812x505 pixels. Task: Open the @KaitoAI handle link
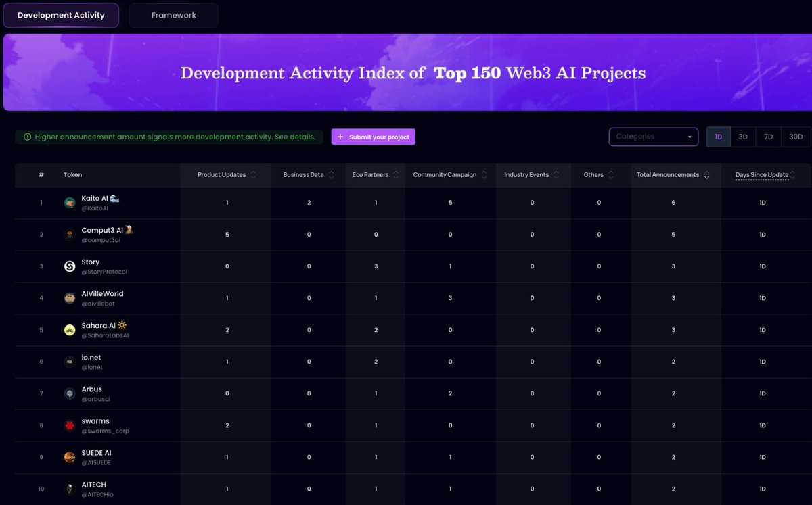click(x=95, y=208)
